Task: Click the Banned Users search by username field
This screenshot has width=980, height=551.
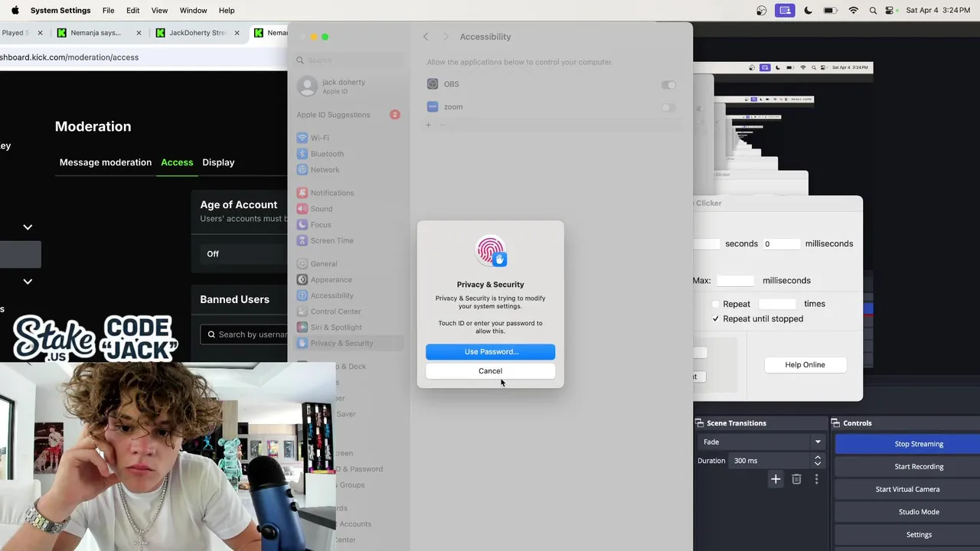Action: tap(245, 334)
